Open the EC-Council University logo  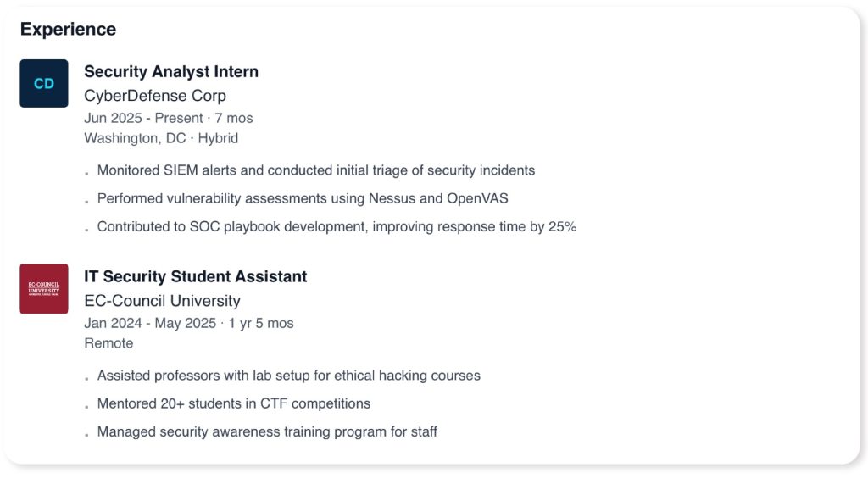click(44, 288)
